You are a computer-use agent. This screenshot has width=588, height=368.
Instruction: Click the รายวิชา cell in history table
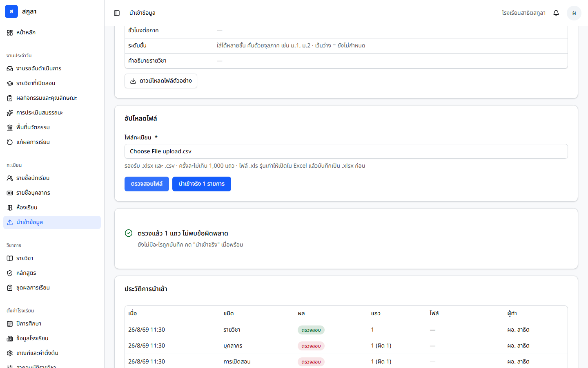[x=232, y=330]
